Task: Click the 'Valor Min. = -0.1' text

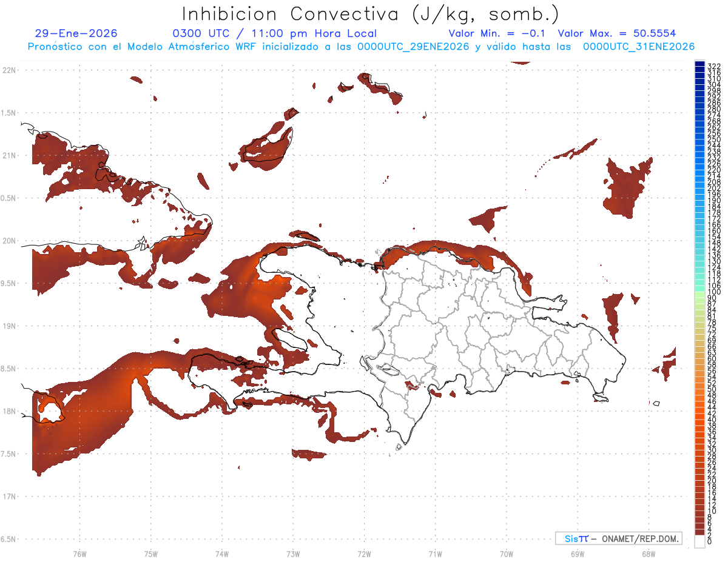Action: pos(497,34)
